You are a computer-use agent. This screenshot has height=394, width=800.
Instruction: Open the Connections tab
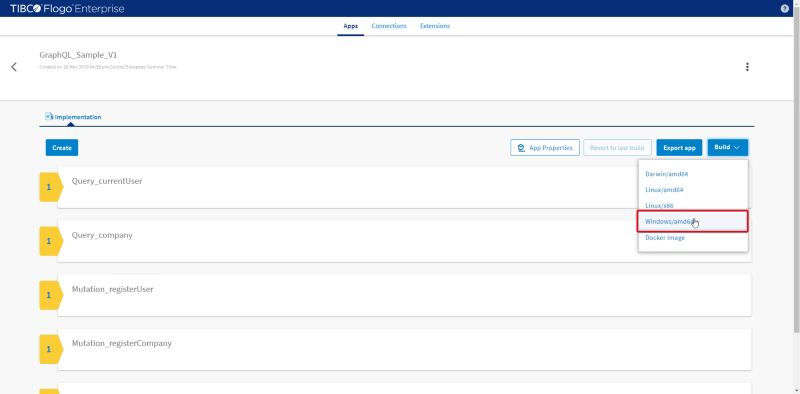tap(389, 26)
